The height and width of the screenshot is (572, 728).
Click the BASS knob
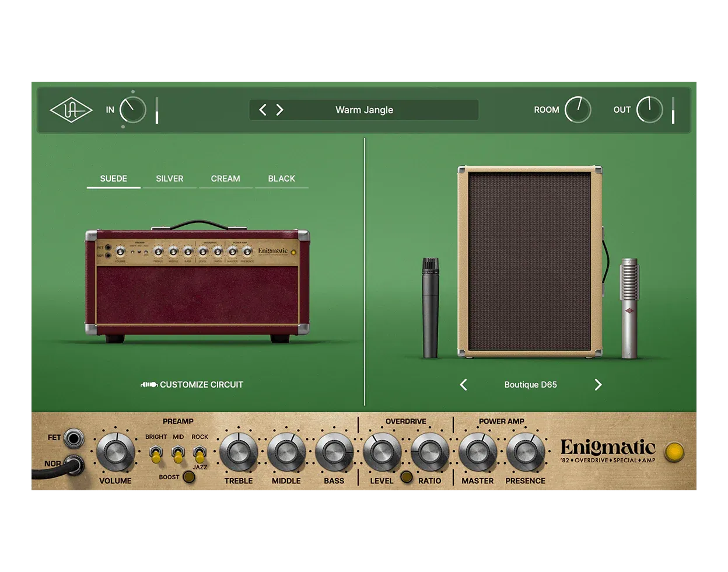click(x=334, y=452)
